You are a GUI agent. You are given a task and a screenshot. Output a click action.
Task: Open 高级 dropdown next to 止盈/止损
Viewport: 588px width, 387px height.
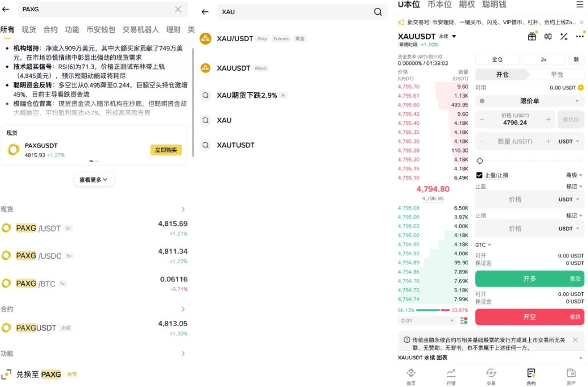pos(574,175)
